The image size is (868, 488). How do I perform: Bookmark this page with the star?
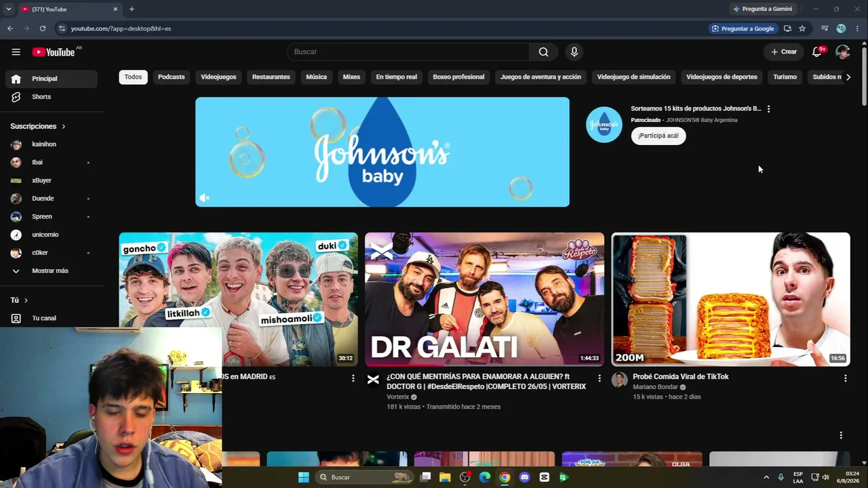click(802, 28)
